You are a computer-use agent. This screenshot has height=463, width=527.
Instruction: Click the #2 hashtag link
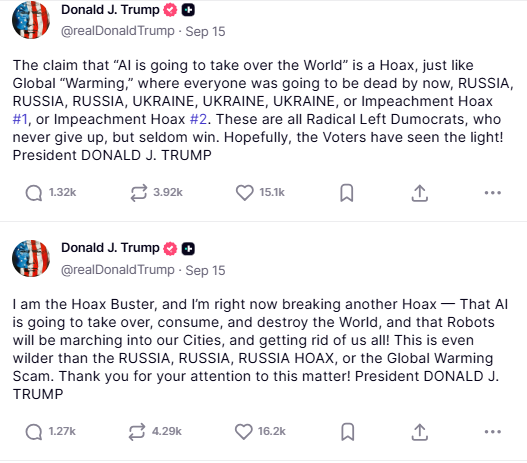[x=198, y=119]
